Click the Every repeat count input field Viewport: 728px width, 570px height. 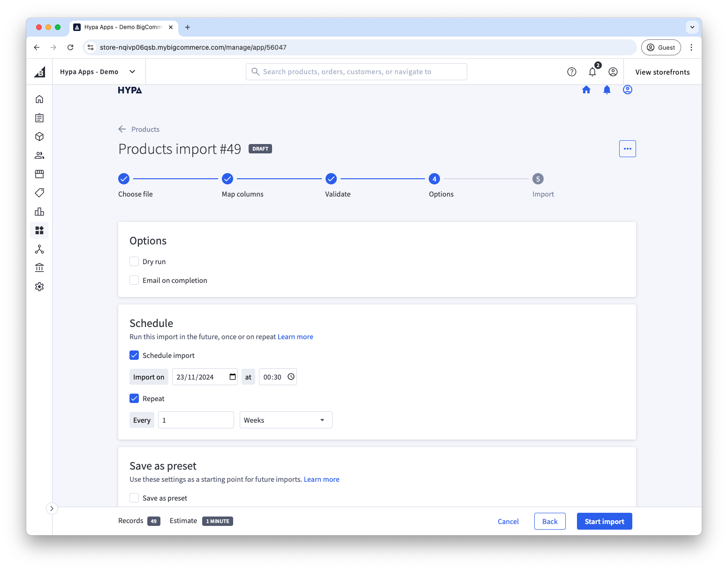point(196,420)
